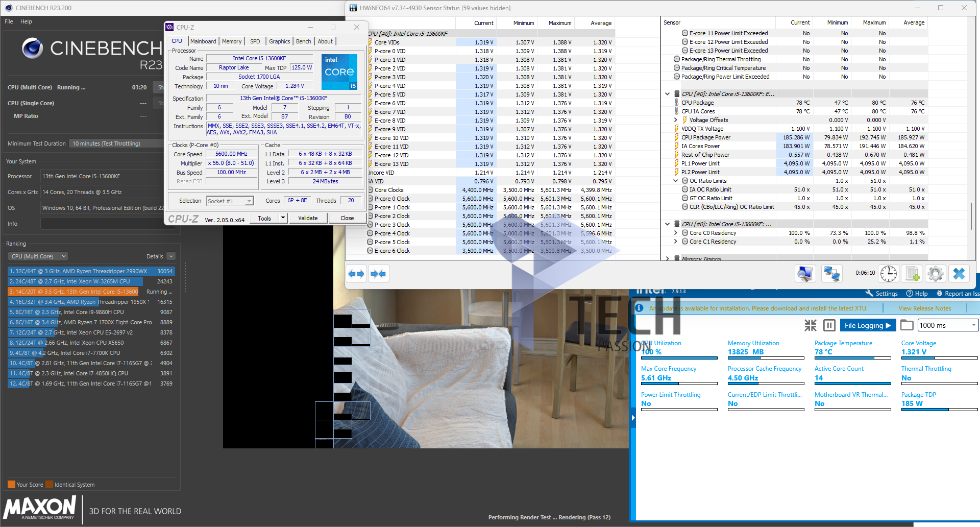Select Ryzen Threadripper 2990WX ranking entry

91,271
